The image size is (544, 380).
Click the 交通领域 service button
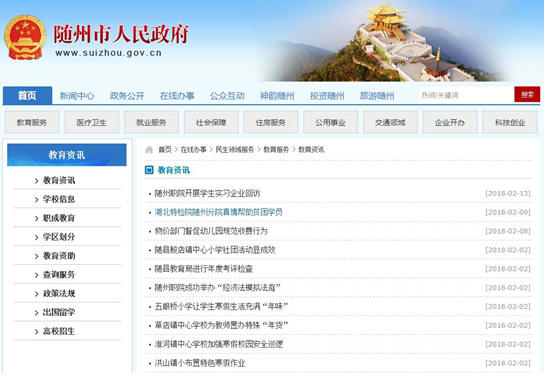390,122
